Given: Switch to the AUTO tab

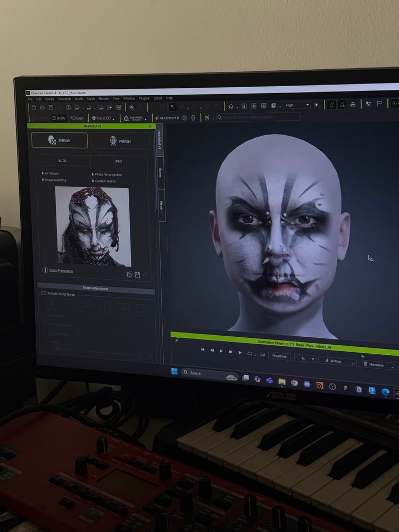Looking at the screenshot, I should (x=62, y=161).
